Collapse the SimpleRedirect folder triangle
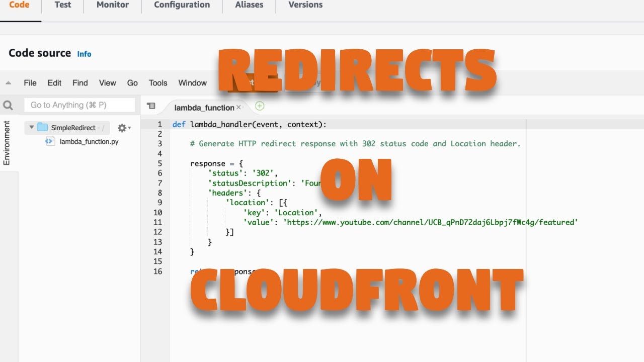The width and height of the screenshot is (644, 362). point(31,128)
